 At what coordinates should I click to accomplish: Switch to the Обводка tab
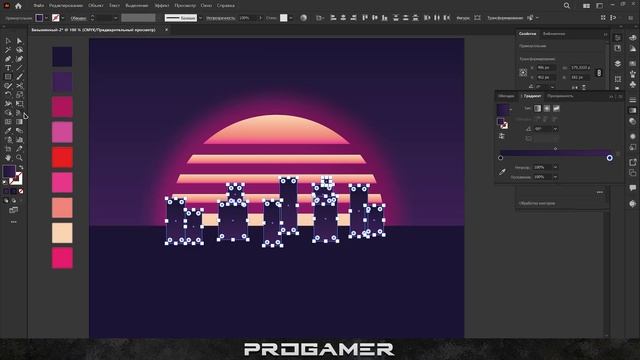(507, 96)
